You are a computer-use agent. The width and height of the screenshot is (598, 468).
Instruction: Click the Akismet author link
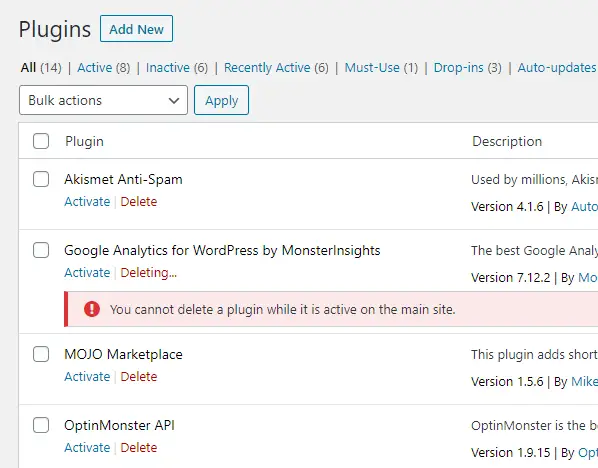coord(584,207)
